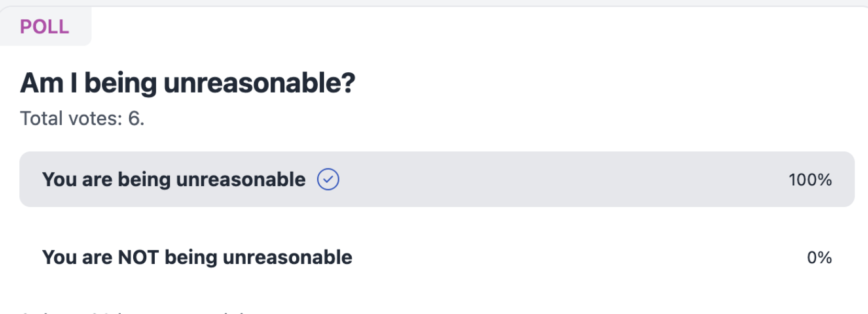The image size is (868, 314).
Task: Click the word 'Total' above poll options
Action: pyautogui.click(x=41, y=119)
